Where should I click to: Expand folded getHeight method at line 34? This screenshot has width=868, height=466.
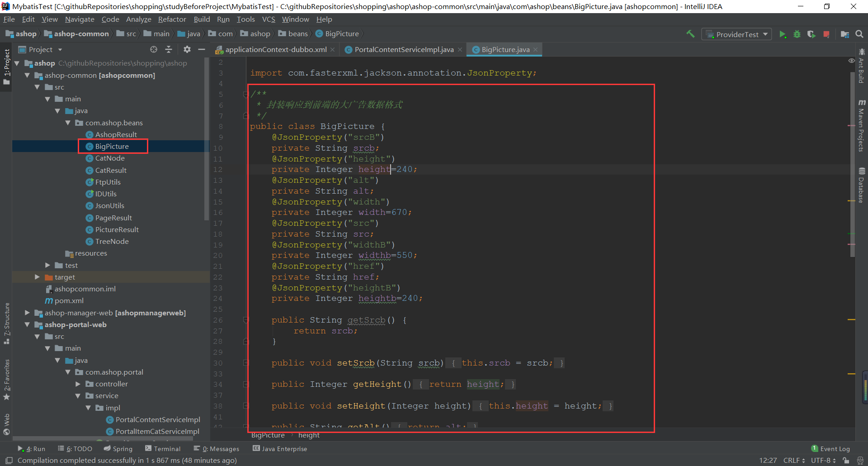(x=246, y=384)
